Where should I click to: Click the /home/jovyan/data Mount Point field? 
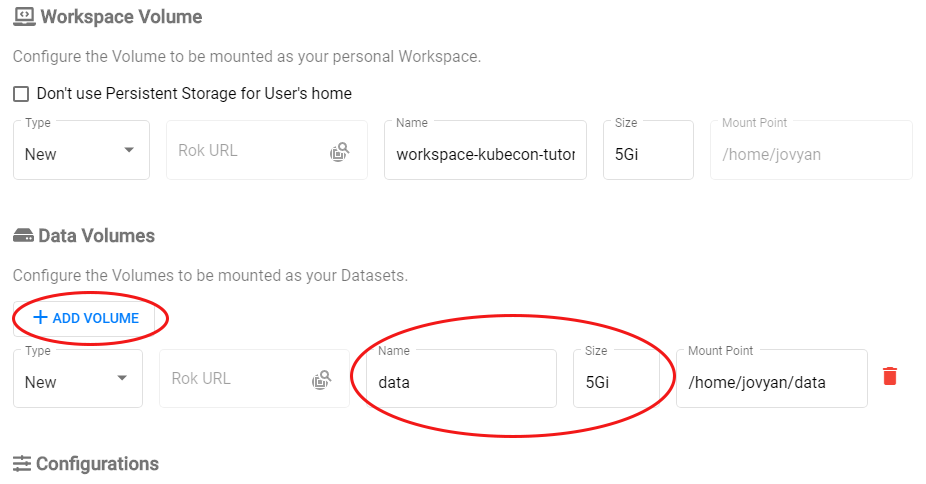pos(770,382)
